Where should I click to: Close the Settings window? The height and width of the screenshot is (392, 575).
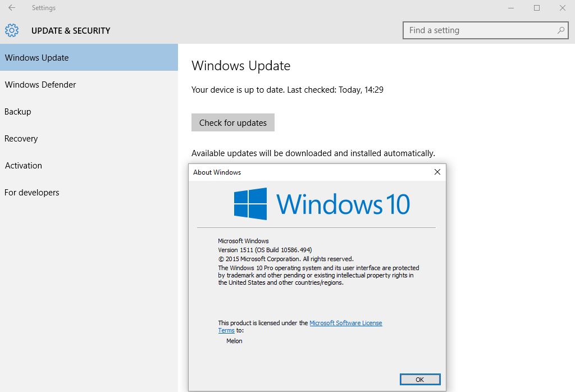click(562, 8)
